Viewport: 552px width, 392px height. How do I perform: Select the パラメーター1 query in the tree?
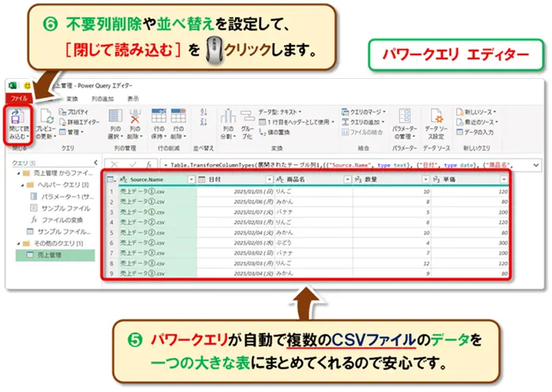[62, 196]
